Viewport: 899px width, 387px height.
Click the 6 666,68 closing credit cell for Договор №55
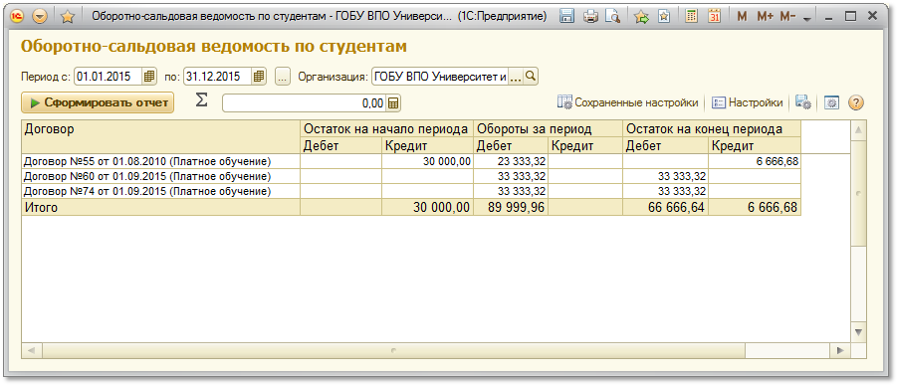(755, 162)
